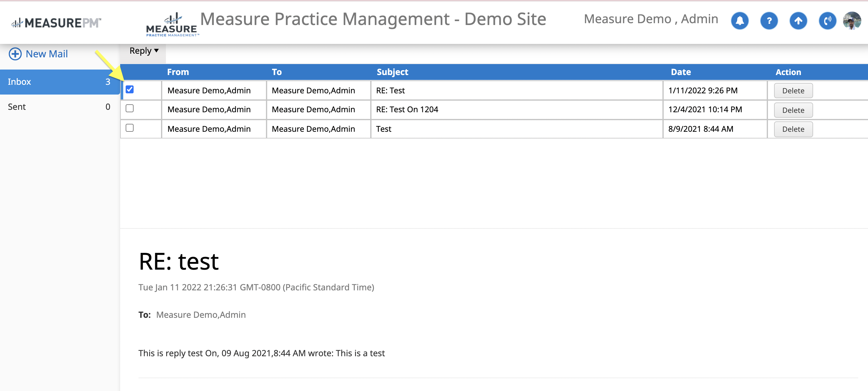This screenshot has height=391, width=868.
Task: Click the upload arrow icon
Action: coord(798,21)
